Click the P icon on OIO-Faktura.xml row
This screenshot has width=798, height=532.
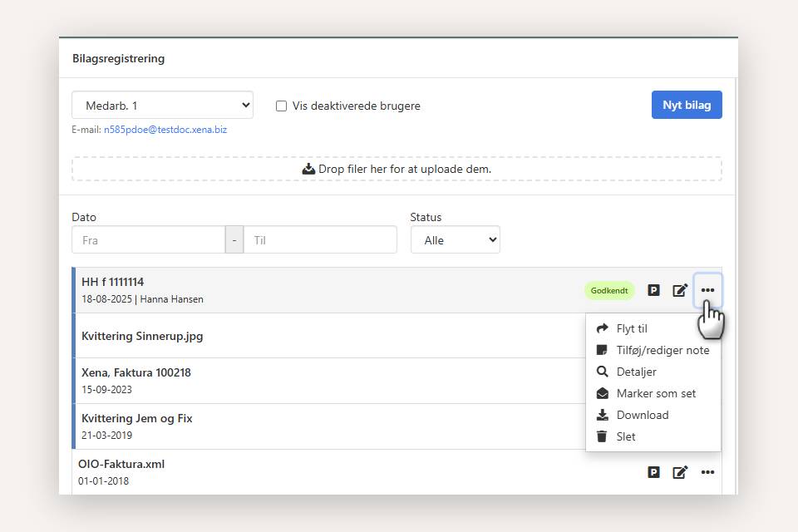click(654, 472)
